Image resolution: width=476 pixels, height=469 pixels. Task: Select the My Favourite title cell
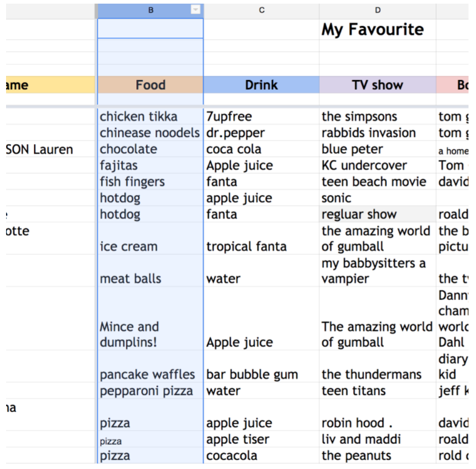(x=377, y=29)
